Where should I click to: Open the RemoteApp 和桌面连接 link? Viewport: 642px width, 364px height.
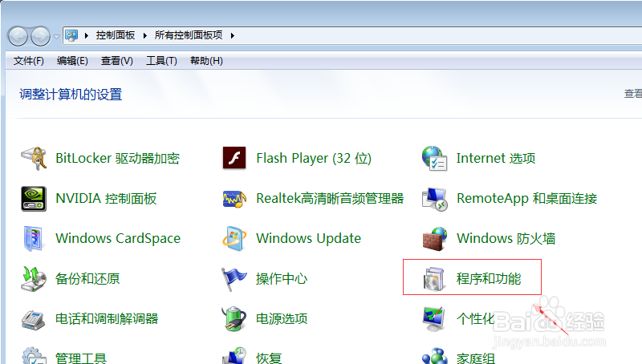(527, 198)
